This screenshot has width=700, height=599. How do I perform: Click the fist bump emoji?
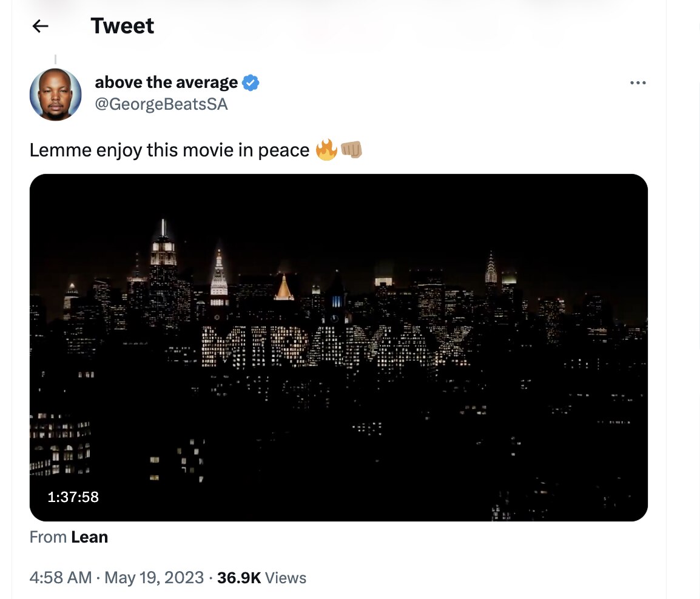tap(351, 150)
